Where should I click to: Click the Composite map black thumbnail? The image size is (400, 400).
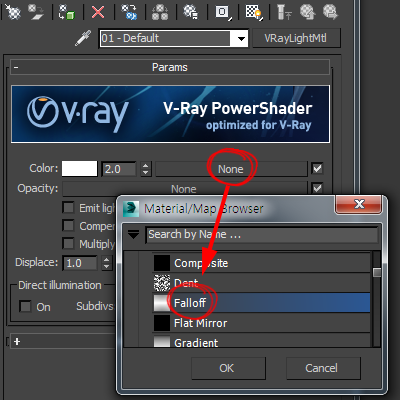tap(162, 263)
